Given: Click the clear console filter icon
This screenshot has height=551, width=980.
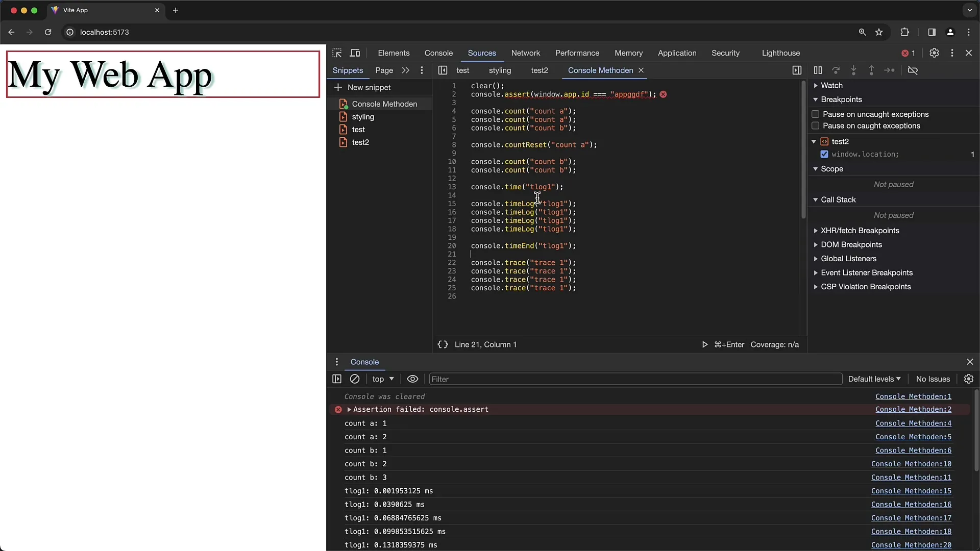Looking at the screenshot, I should [355, 379].
